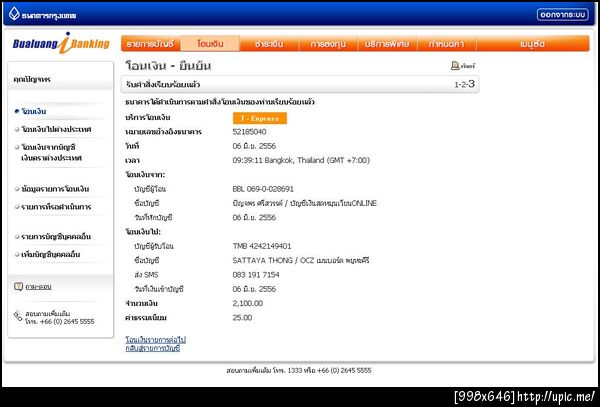Click recipient name SATTAYA THONG text
The height and width of the screenshot is (407, 600).
(x=301, y=260)
